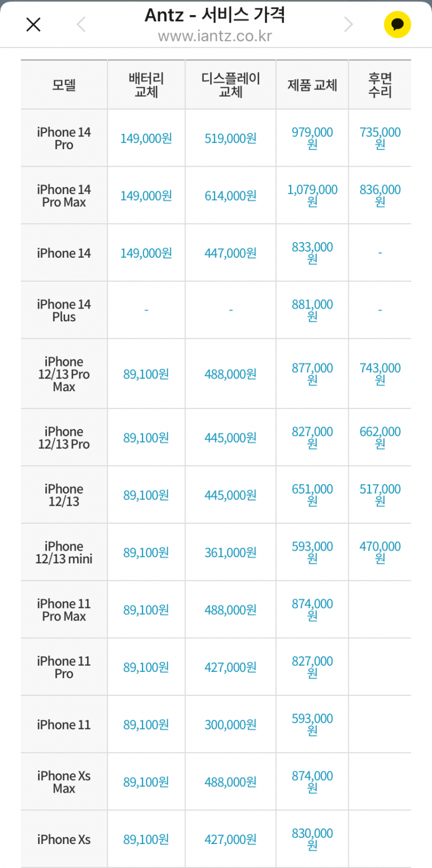Click iPhone 14 Plus replacement price 881,000원
Viewport: 432px width, 868px height.
tap(312, 310)
